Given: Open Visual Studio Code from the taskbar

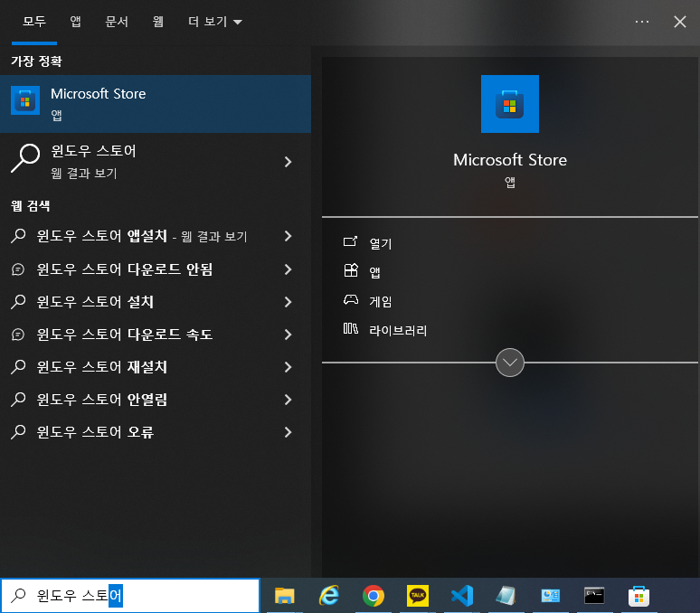Looking at the screenshot, I should coord(462,596).
